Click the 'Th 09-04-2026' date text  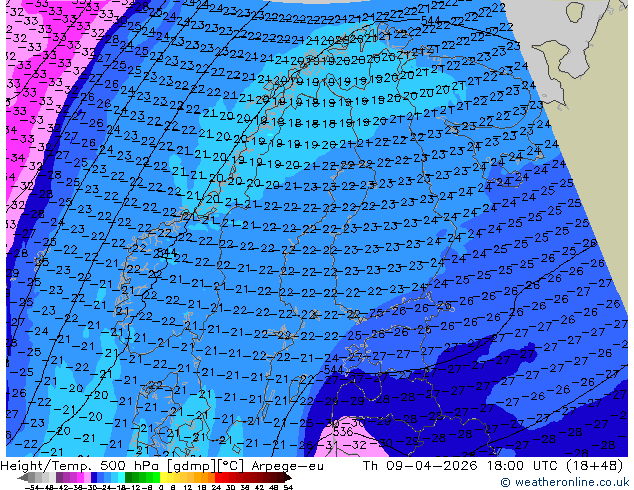420,466
